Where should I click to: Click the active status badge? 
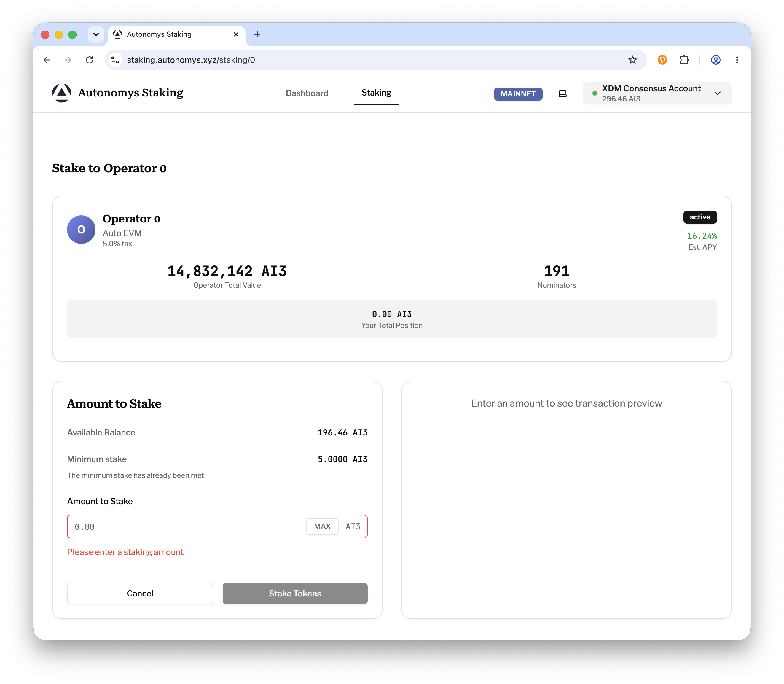point(700,217)
